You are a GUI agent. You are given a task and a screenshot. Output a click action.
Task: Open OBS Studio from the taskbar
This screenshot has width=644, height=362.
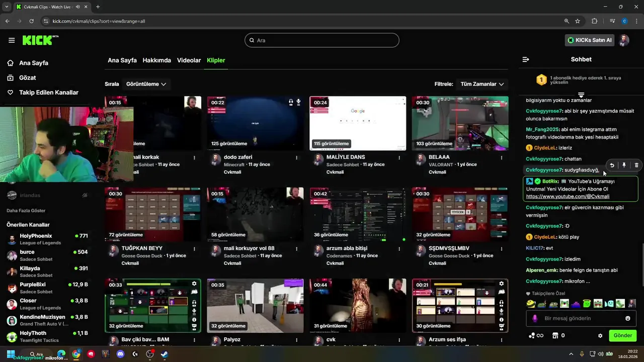point(150,354)
